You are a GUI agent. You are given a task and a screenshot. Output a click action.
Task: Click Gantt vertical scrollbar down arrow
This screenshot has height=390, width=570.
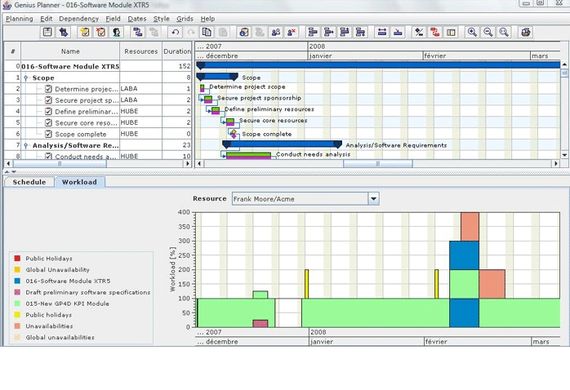pyautogui.click(x=564, y=155)
